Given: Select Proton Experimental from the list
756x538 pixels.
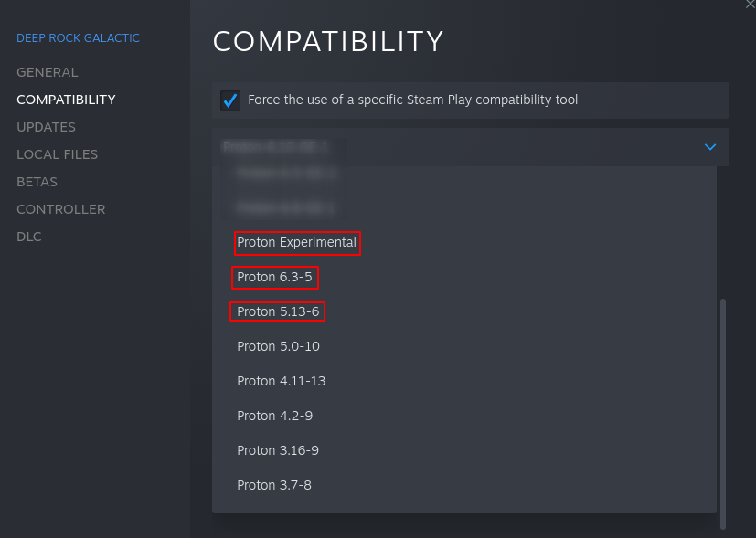Looking at the screenshot, I should click(296, 243).
